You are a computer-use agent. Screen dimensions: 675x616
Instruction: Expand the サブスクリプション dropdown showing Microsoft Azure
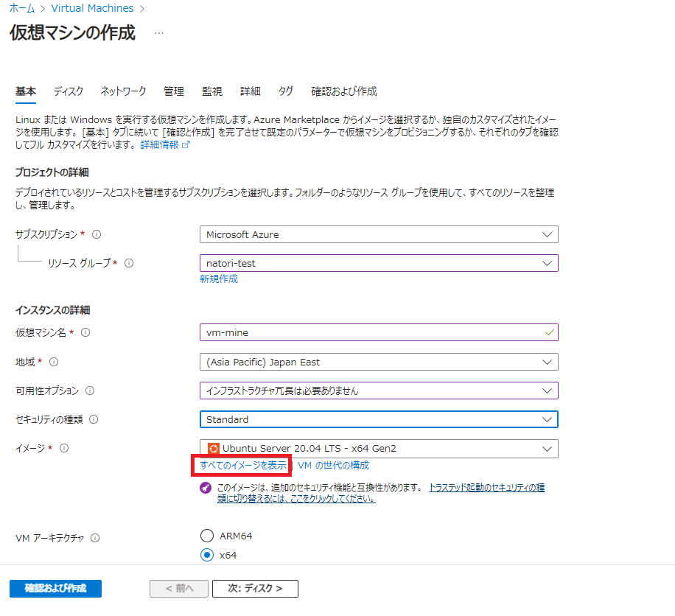(379, 234)
